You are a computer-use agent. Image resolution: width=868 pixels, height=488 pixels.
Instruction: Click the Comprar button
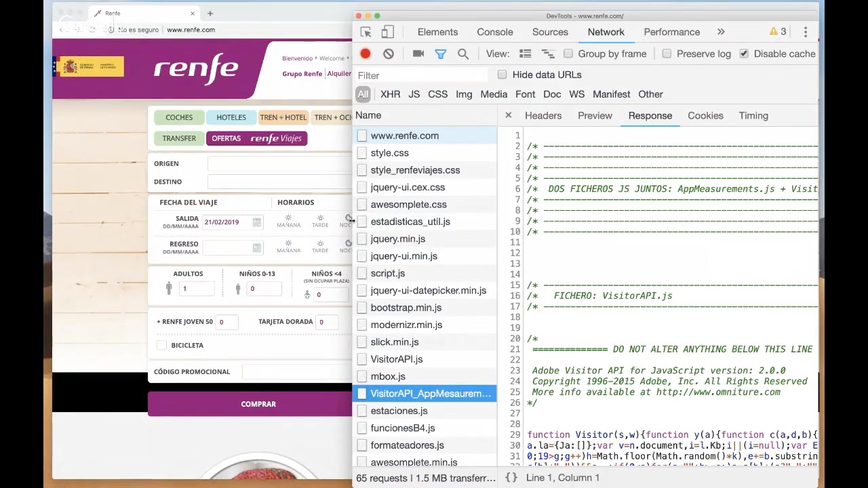(x=250, y=404)
